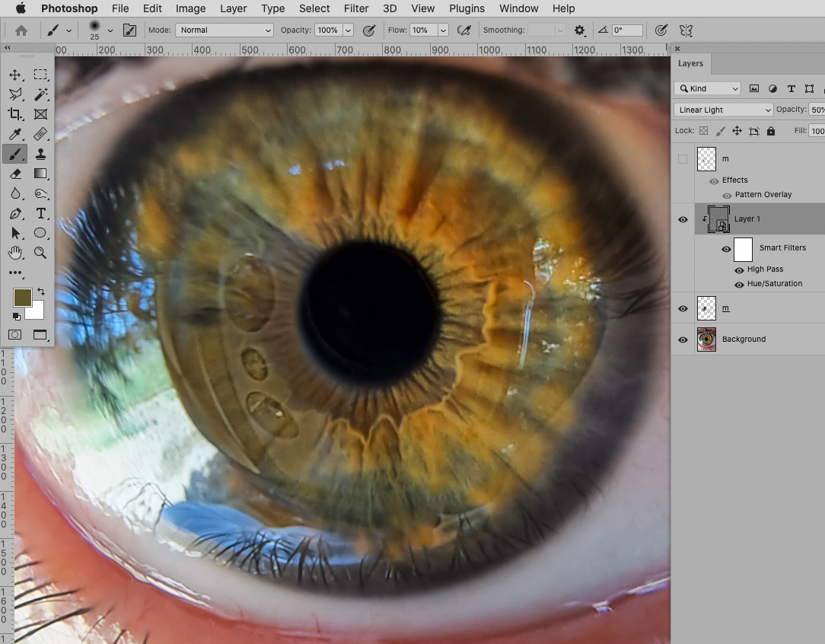
Task: Open the Linear Light blend mode dropdown
Action: point(722,110)
